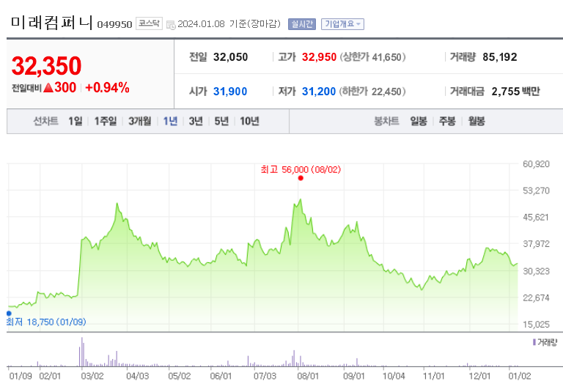The height and width of the screenshot is (392, 563).
Task: Switch to 일봉 candle chart
Action: 419,122
